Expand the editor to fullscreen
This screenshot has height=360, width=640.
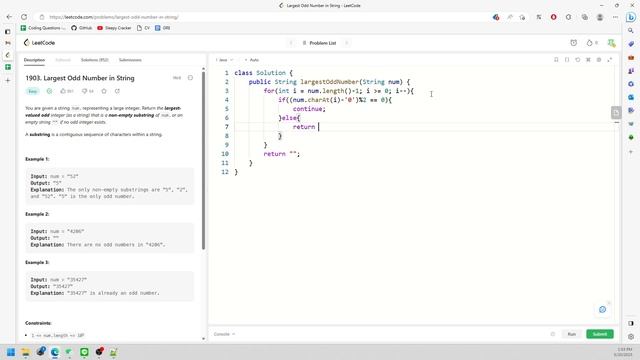tap(610, 60)
